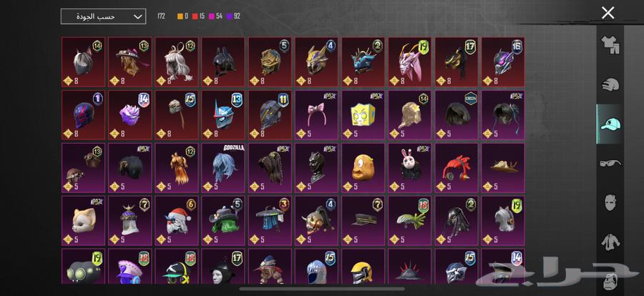Screen dimensions: 644x296
Task: Expand the quality sort dropdown
Action: click(x=103, y=16)
